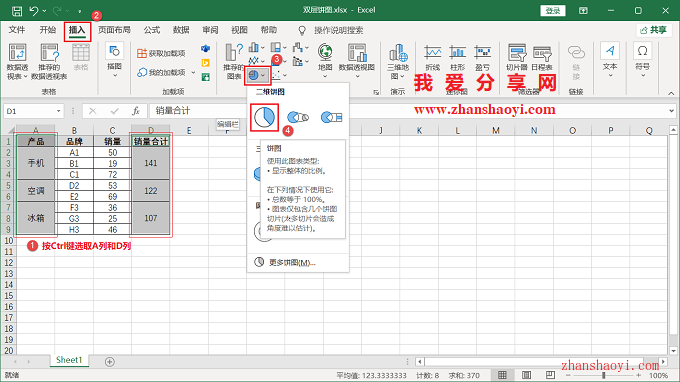Insert a Line sparkline (折线)

tap(433, 57)
